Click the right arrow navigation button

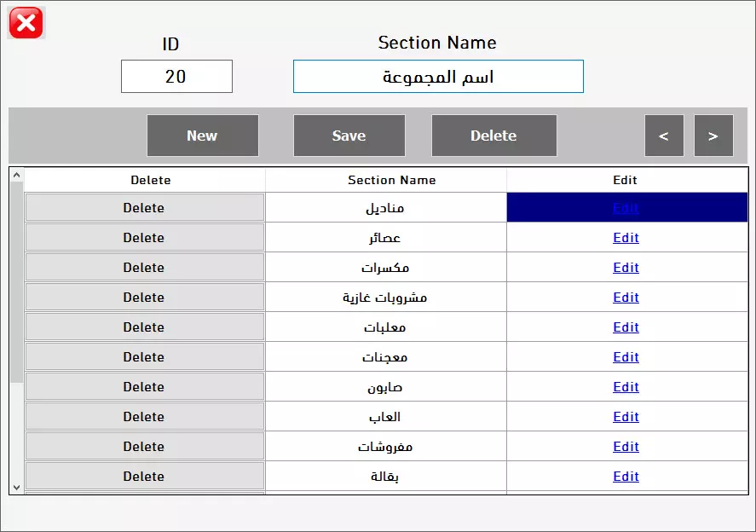point(713,135)
